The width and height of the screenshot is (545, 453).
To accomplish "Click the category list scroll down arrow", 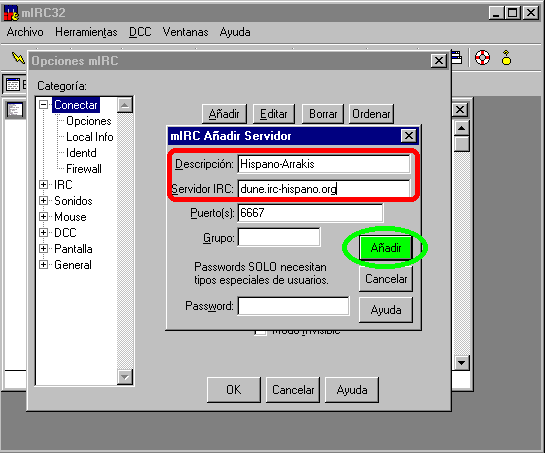I will point(125,377).
